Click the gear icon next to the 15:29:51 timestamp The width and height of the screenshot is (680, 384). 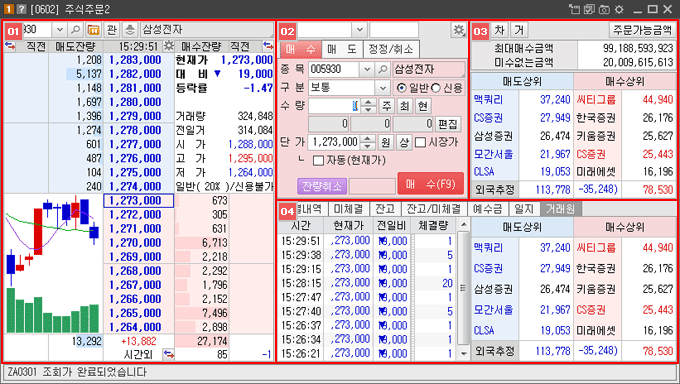pos(168,46)
